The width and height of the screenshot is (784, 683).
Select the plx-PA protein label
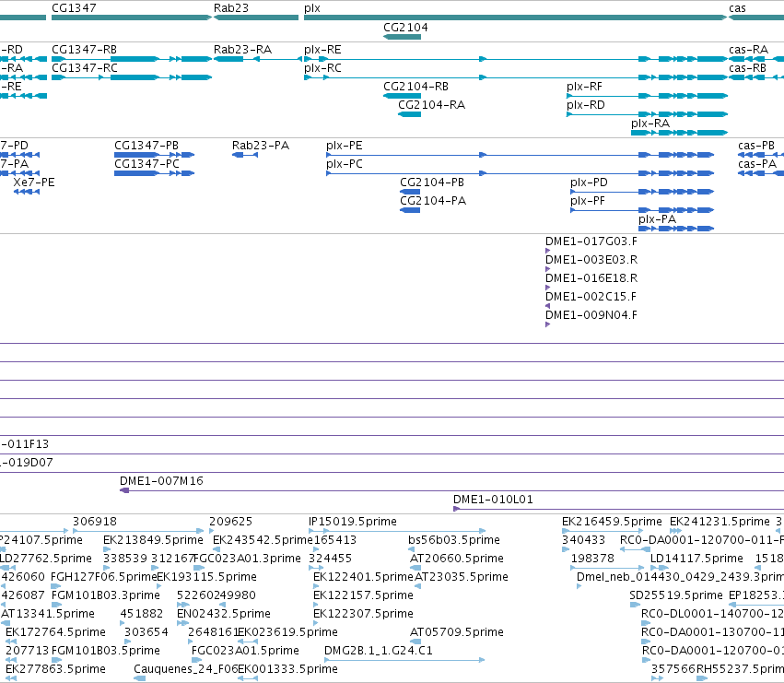(x=657, y=219)
